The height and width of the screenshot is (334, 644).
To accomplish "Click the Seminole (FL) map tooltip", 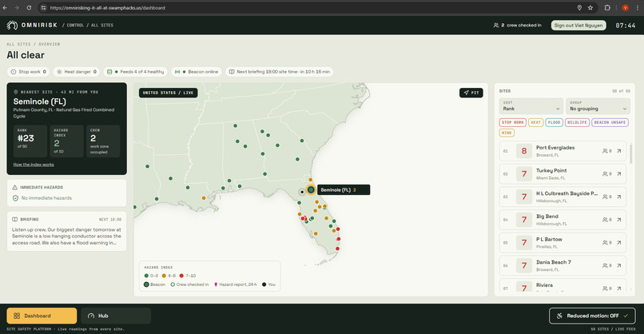I will click(344, 190).
